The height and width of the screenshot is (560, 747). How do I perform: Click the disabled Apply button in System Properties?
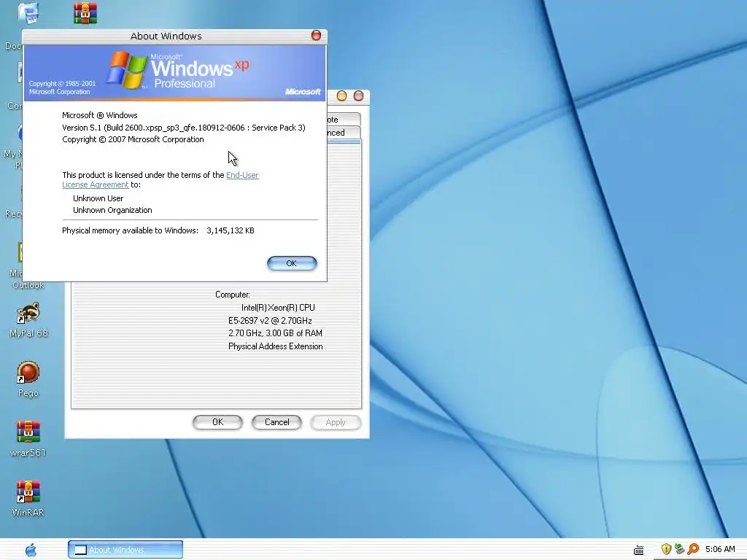[x=336, y=422]
